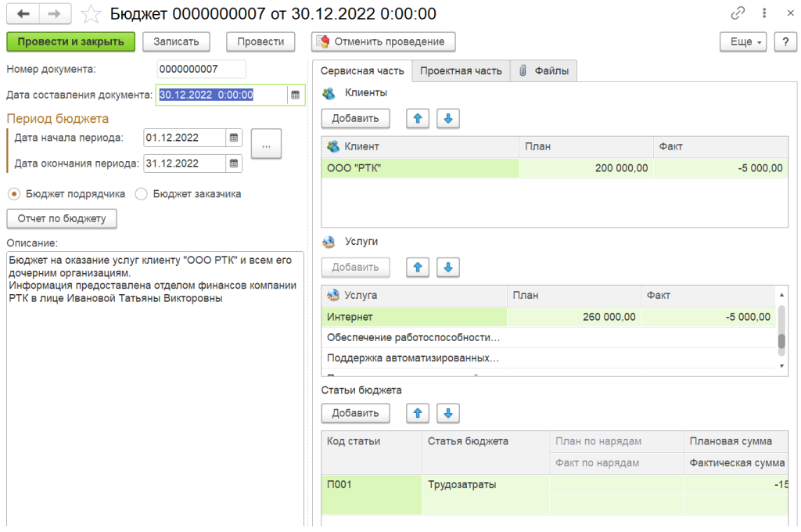Add document to favorites with star icon

pyautogui.click(x=92, y=14)
